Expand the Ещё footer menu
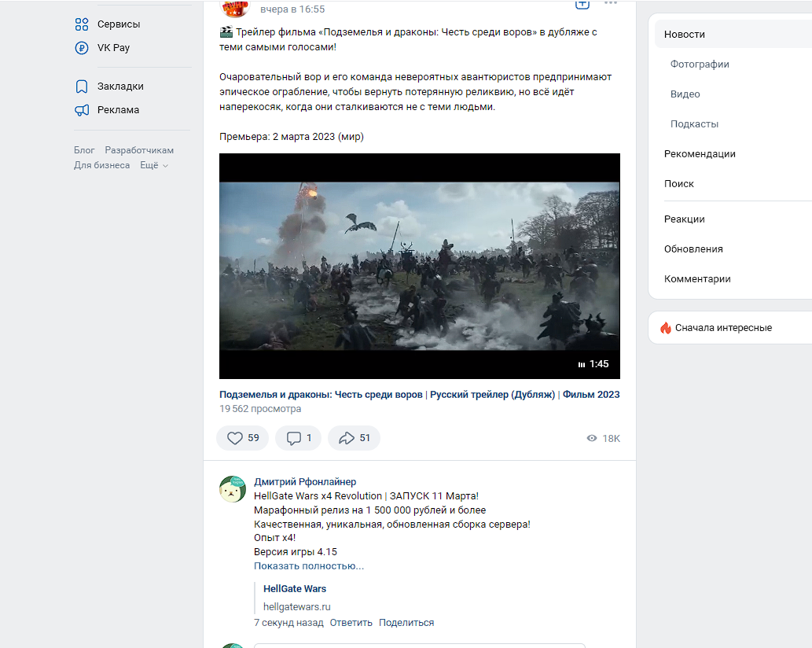 pyautogui.click(x=154, y=165)
